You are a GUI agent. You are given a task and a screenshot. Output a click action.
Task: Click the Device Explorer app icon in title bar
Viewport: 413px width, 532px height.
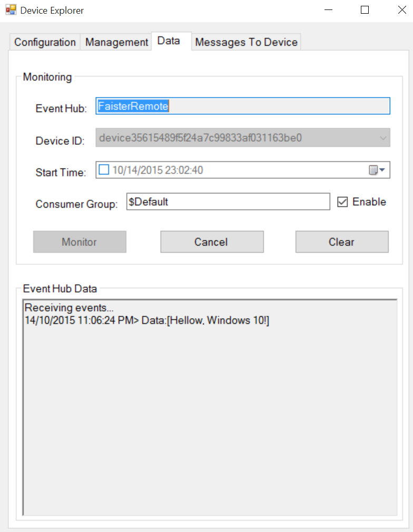[11, 10]
